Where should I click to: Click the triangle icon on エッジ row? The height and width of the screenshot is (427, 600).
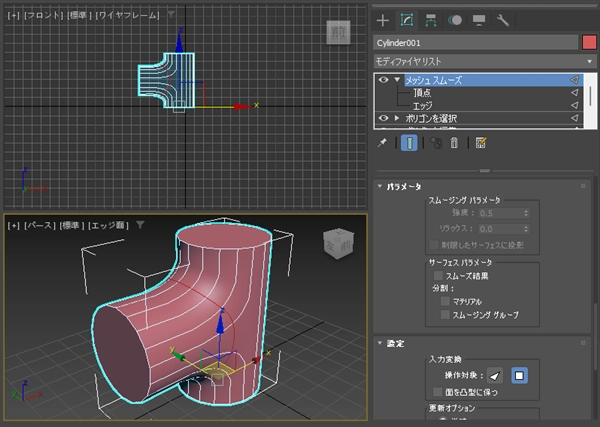tap(574, 105)
